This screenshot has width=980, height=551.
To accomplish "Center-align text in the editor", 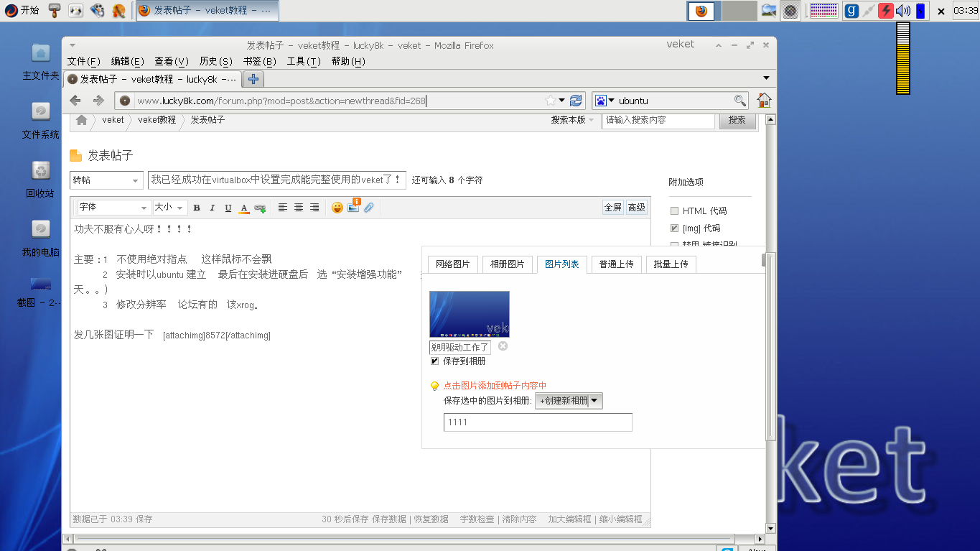I will [299, 208].
